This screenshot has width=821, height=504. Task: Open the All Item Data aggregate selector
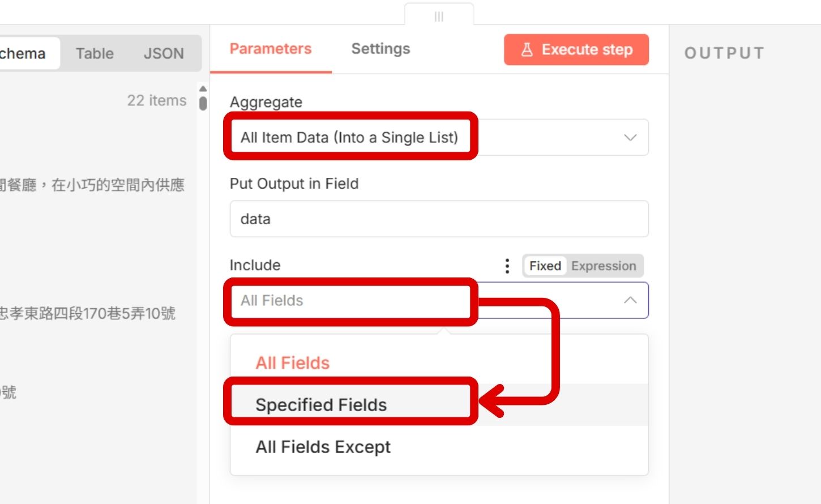349,138
